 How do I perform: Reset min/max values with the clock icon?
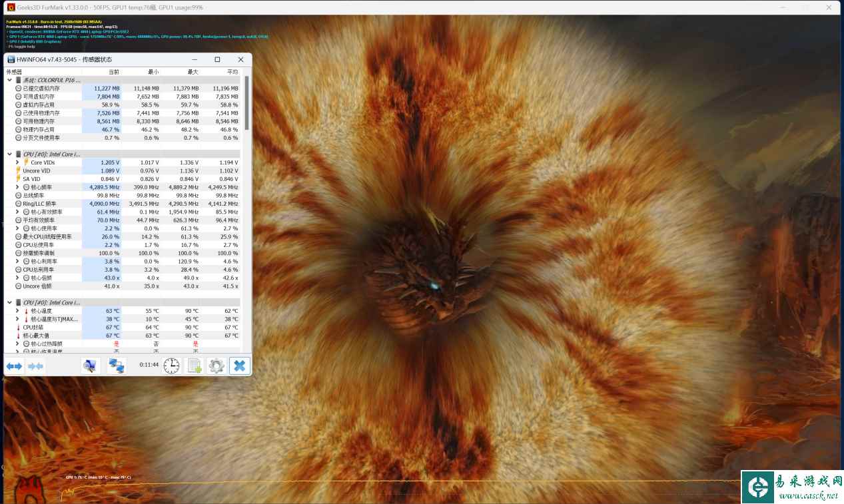[172, 365]
